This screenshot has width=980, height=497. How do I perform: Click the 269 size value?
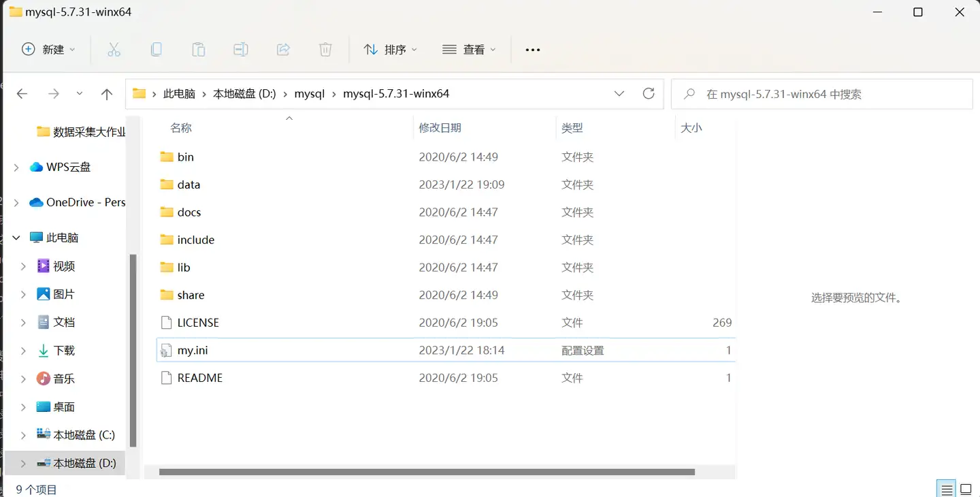[x=722, y=323]
